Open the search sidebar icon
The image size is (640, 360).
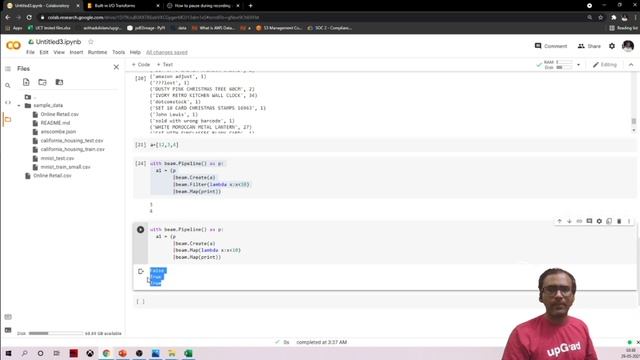point(8,86)
